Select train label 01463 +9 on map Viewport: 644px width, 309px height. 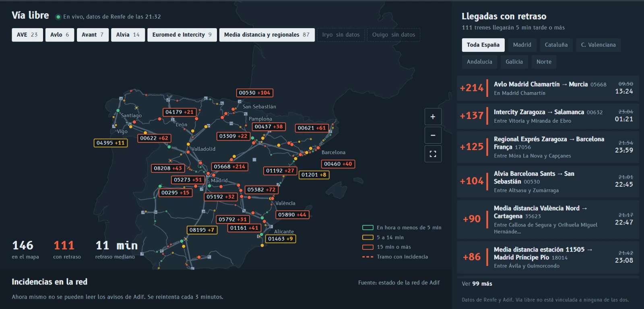click(x=281, y=239)
